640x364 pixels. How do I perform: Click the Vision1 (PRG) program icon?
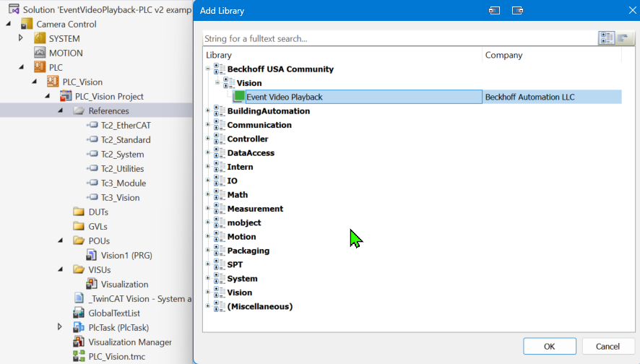pos(92,255)
